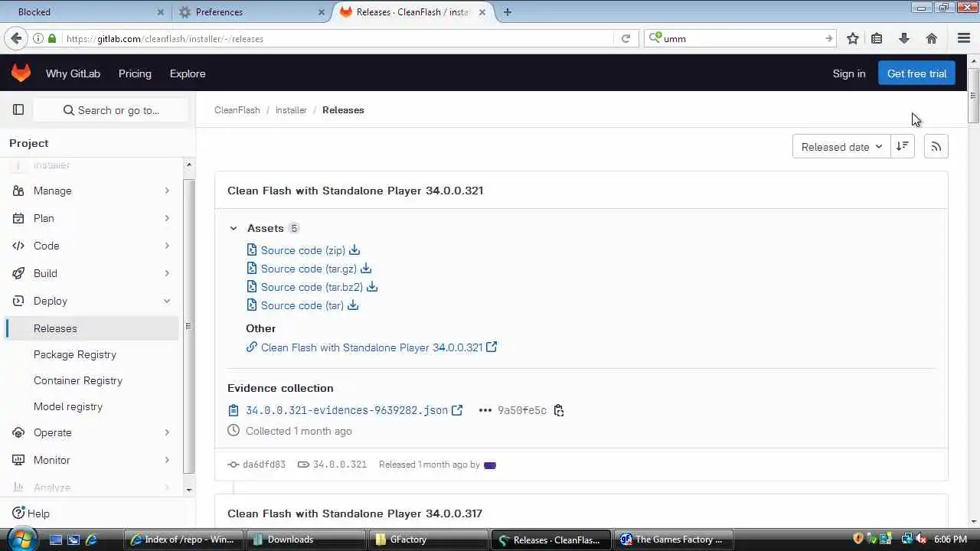This screenshot has height=551, width=980.
Task: Open new browser tab plus button
Action: point(508,11)
